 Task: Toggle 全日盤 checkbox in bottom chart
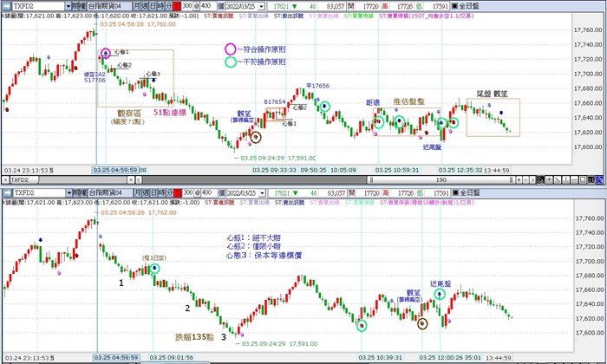pyautogui.click(x=454, y=192)
